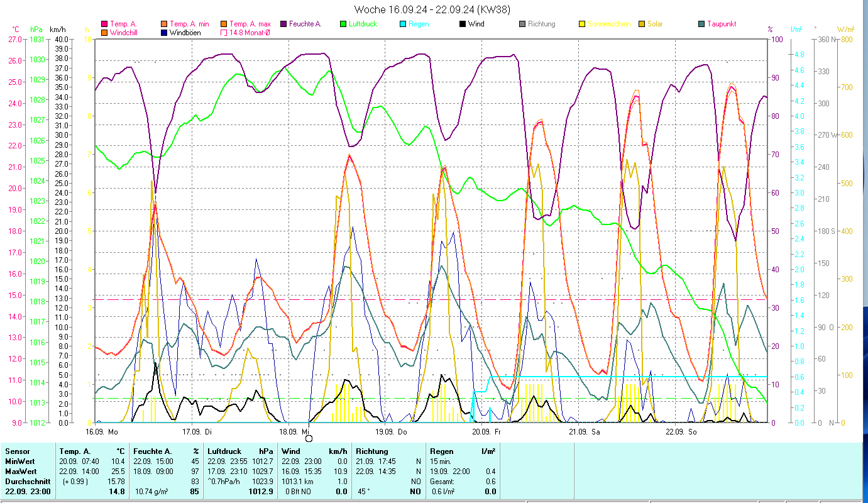Click the MaxWert row label
The image size is (868, 503).
coord(21,472)
